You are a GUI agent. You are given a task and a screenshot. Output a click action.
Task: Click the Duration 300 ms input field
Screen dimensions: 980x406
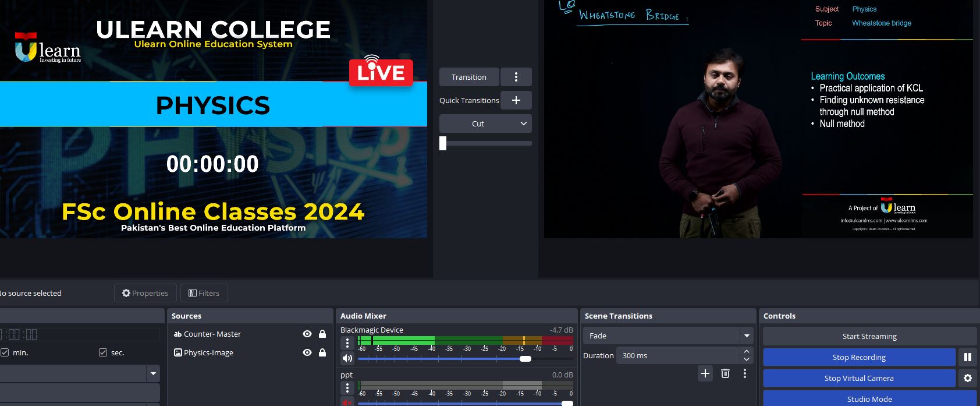(x=679, y=355)
